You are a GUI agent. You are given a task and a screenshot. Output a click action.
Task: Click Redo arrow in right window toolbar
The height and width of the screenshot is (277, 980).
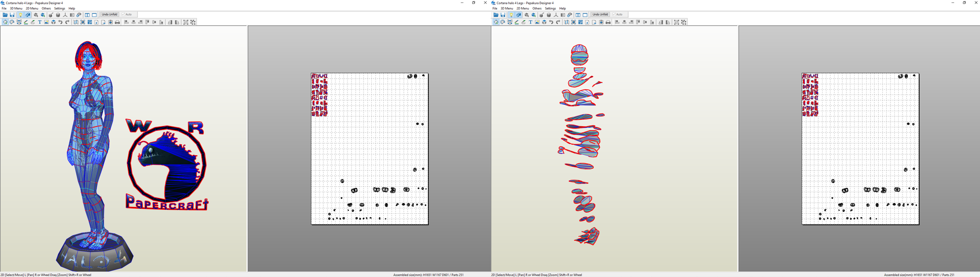coord(558,22)
